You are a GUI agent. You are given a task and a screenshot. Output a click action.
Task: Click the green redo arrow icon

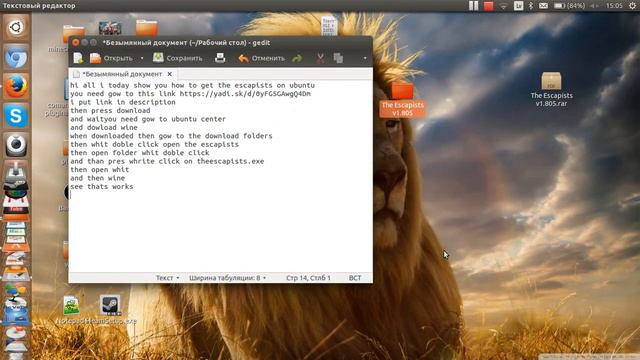coord(297,58)
